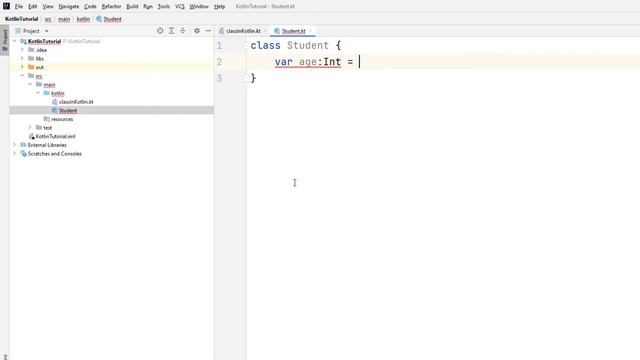The image size is (640, 360).
Task: Open the Refactor menu
Action: coord(111,7)
